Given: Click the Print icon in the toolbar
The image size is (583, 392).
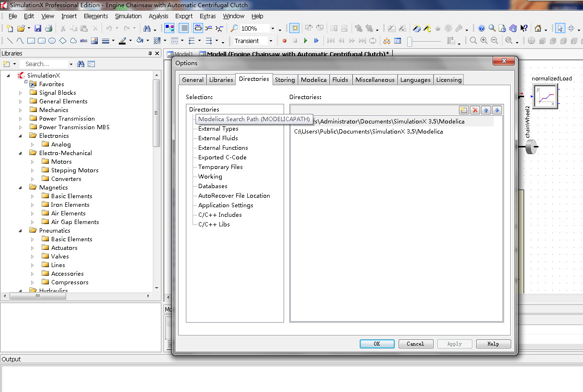Looking at the screenshot, I should [x=48, y=29].
